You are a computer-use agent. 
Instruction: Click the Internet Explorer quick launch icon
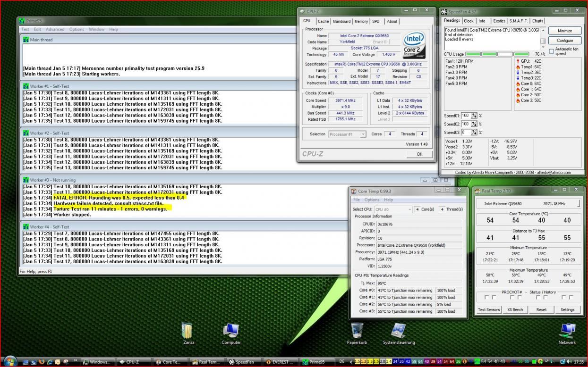(50, 362)
